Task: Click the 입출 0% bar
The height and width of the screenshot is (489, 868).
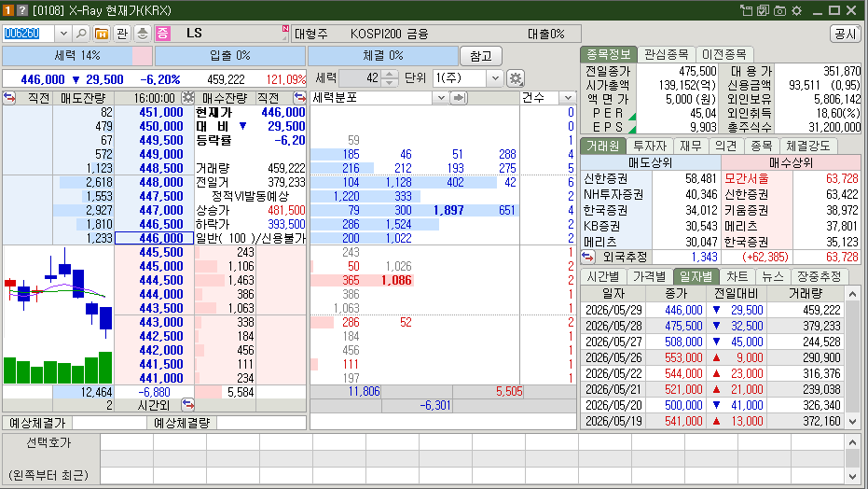Action: [x=229, y=56]
